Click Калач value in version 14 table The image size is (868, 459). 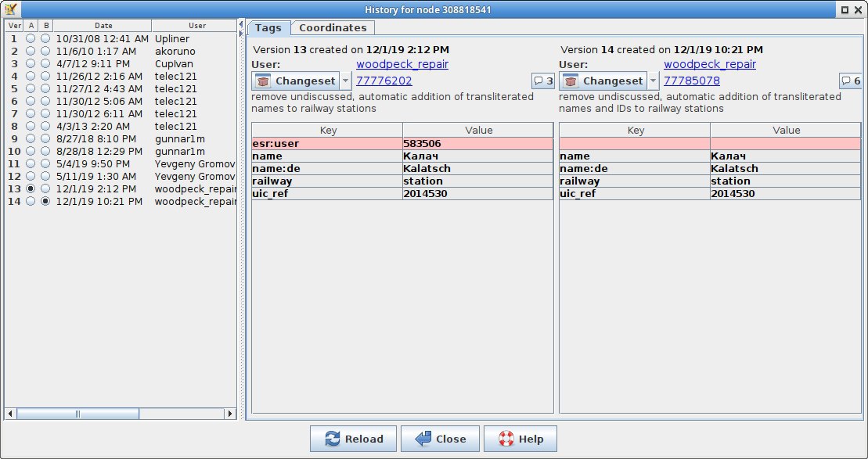tap(786, 156)
